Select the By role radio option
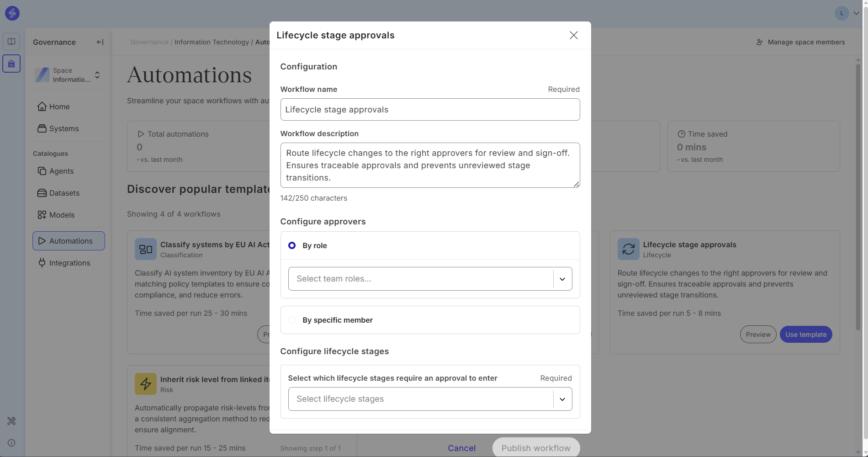868x457 pixels. point(292,245)
